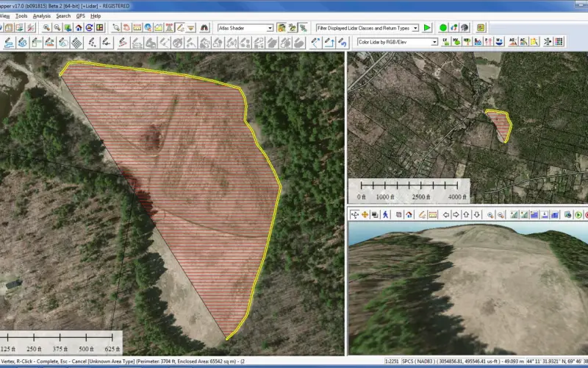
Task: Click the left arrow in 3D toolbar
Action: click(x=446, y=215)
